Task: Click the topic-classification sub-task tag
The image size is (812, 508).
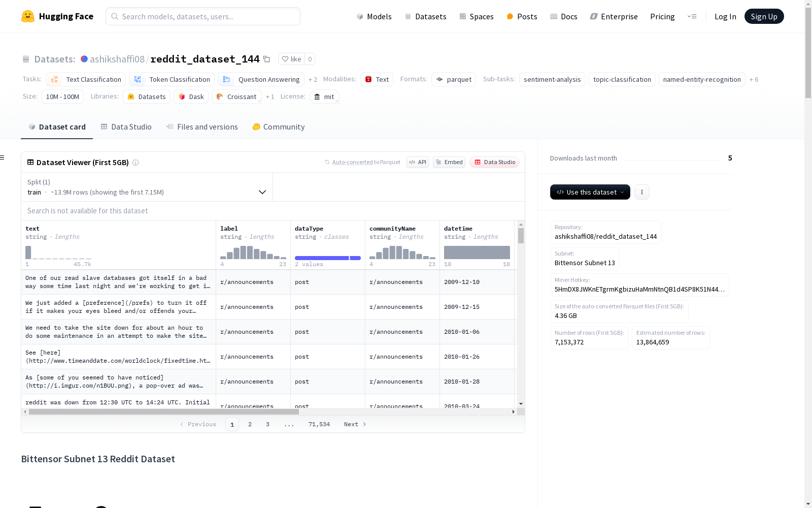Action: coord(622,79)
